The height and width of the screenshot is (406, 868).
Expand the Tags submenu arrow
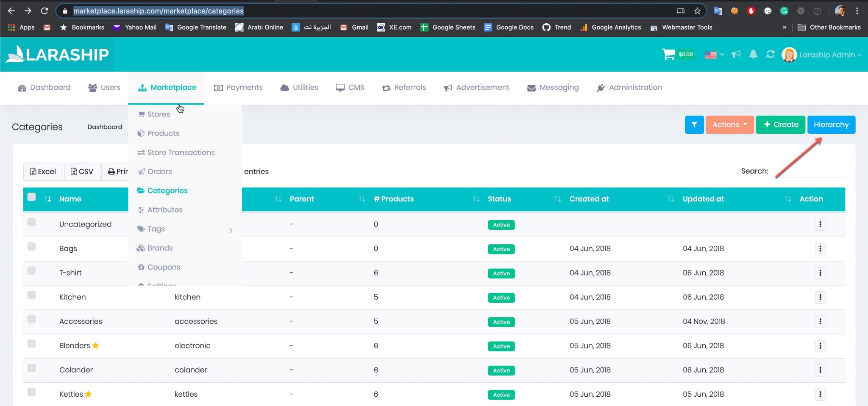tap(231, 230)
